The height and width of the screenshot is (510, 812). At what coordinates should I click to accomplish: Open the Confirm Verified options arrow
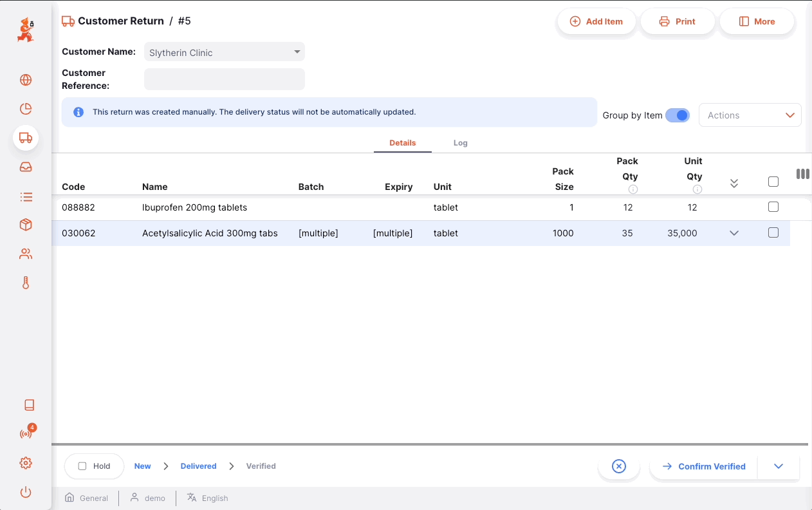tap(779, 466)
